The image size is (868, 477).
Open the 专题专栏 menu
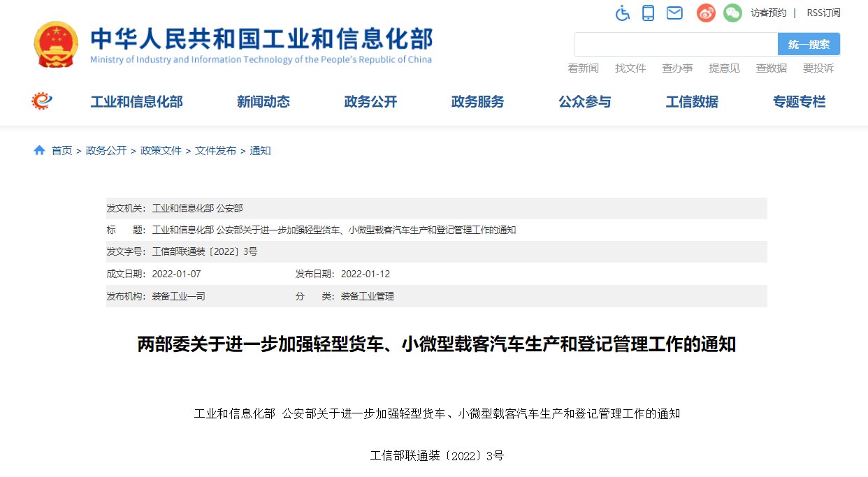tap(799, 101)
